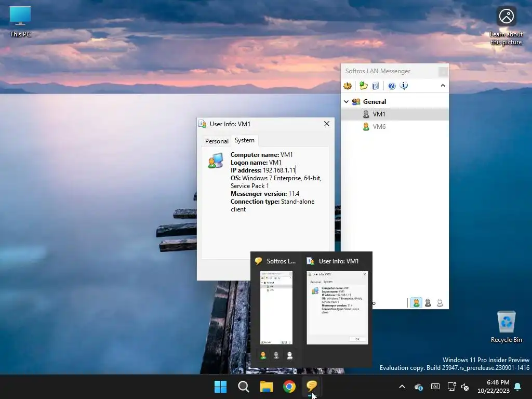Collapse the General group in user list

point(346,101)
